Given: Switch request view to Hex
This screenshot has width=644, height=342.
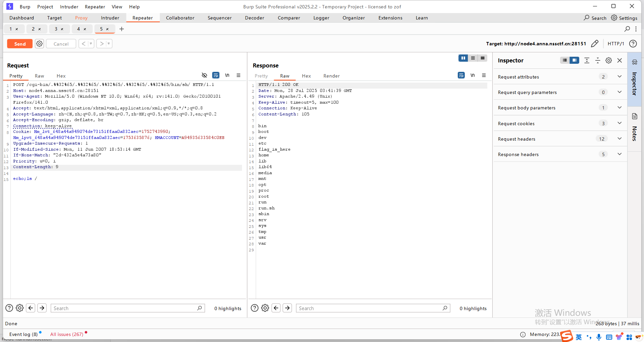Looking at the screenshot, I should tap(61, 76).
